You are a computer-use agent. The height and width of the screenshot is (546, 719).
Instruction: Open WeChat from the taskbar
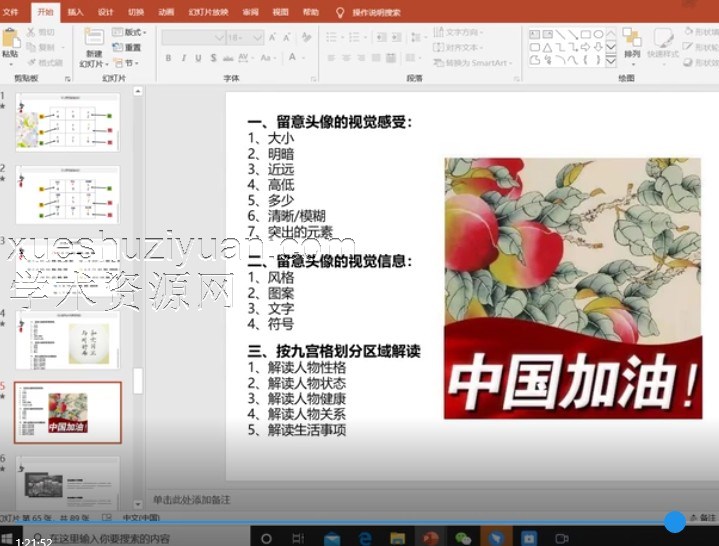(462, 538)
